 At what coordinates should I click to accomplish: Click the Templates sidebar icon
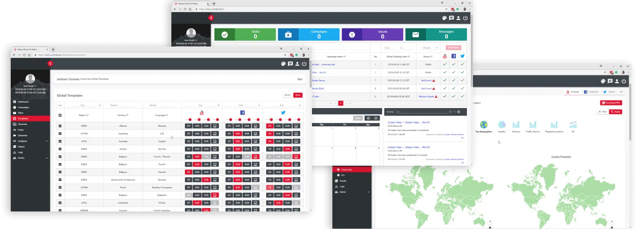click(x=15, y=118)
